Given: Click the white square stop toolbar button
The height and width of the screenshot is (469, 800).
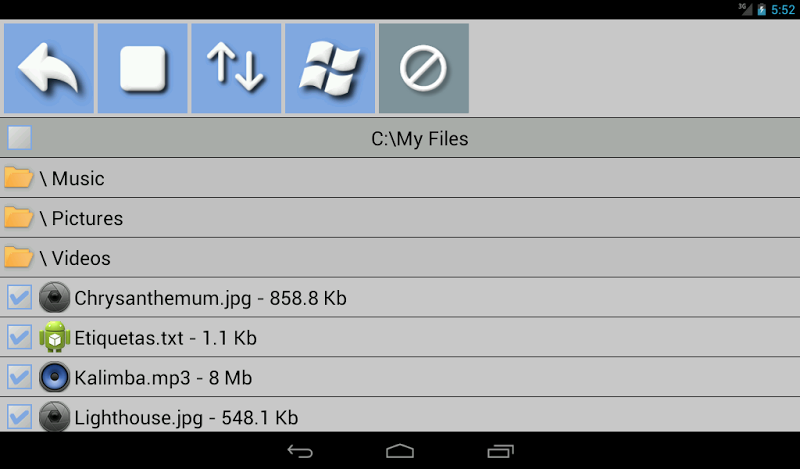Looking at the screenshot, I should tap(142, 68).
